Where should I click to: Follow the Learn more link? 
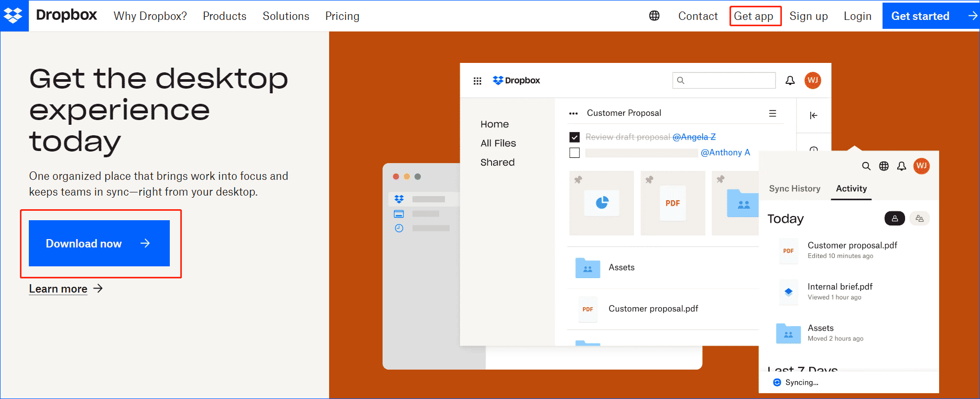pyautogui.click(x=66, y=289)
